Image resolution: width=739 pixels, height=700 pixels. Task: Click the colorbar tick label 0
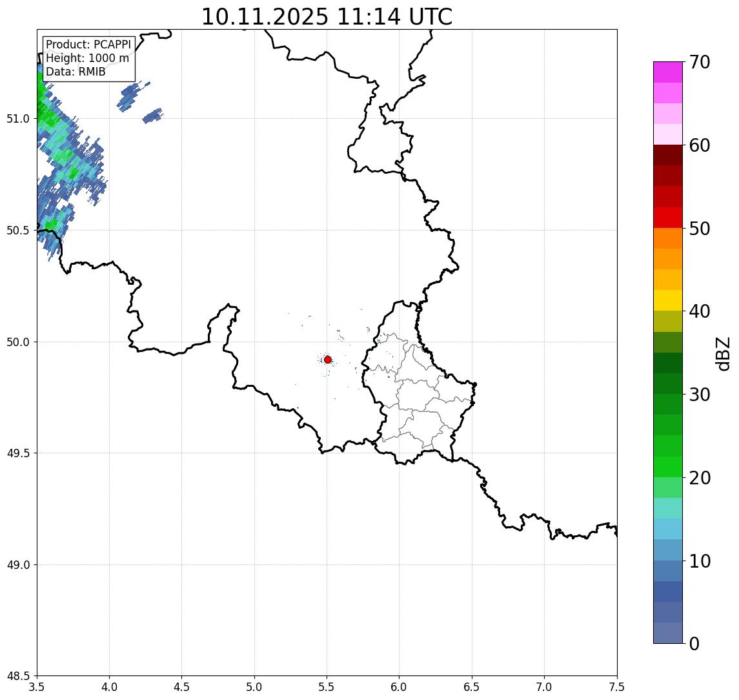click(x=694, y=643)
